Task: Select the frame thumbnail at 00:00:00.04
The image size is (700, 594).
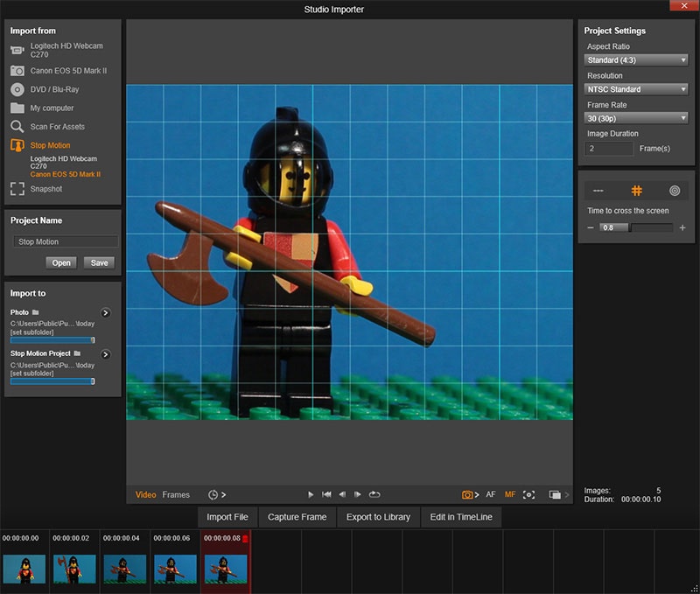Action: point(125,569)
